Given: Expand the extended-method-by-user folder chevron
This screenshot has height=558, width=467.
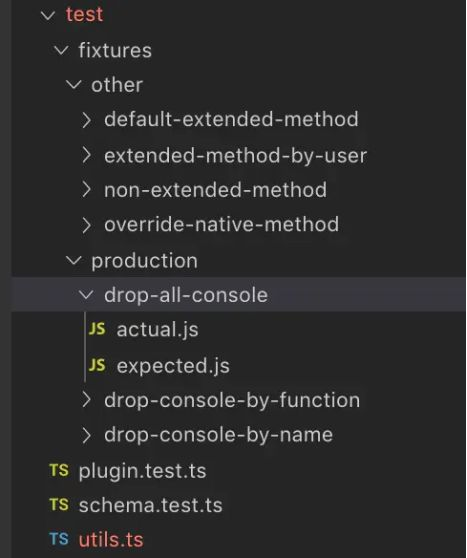Looking at the screenshot, I should pyautogui.click(x=86, y=156).
